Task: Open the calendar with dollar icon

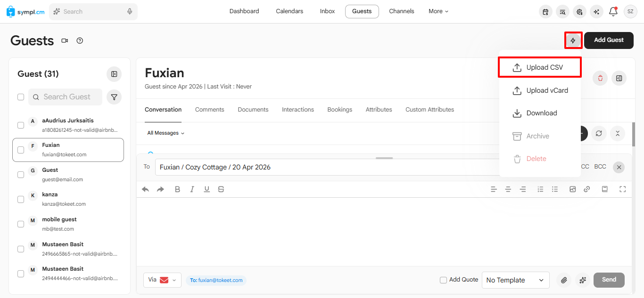Action: coord(545,12)
